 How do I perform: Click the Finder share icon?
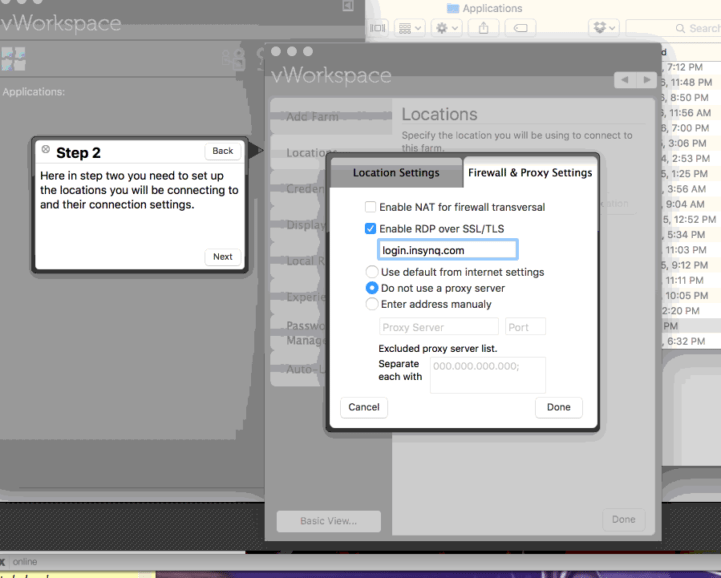(483, 28)
